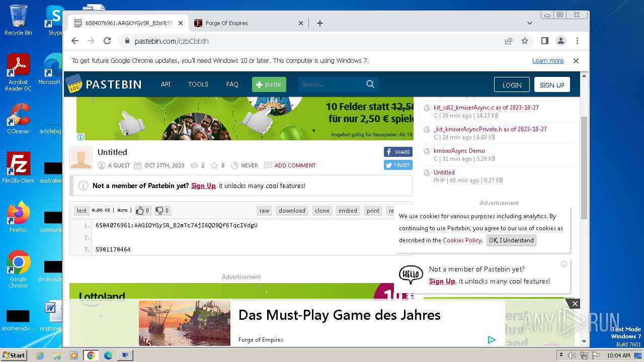Accept cookies with OK, I Understand
This screenshot has width=644, height=362.
point(511,240)
